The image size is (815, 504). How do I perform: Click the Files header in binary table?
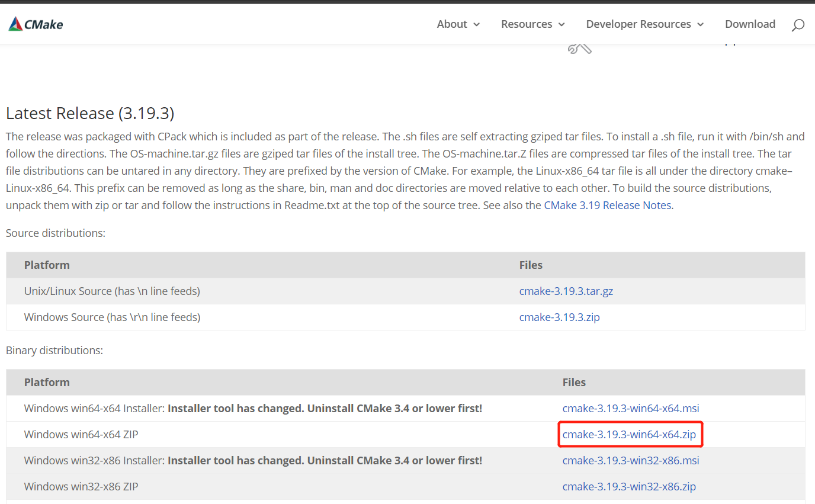click(x=574, y=383)
